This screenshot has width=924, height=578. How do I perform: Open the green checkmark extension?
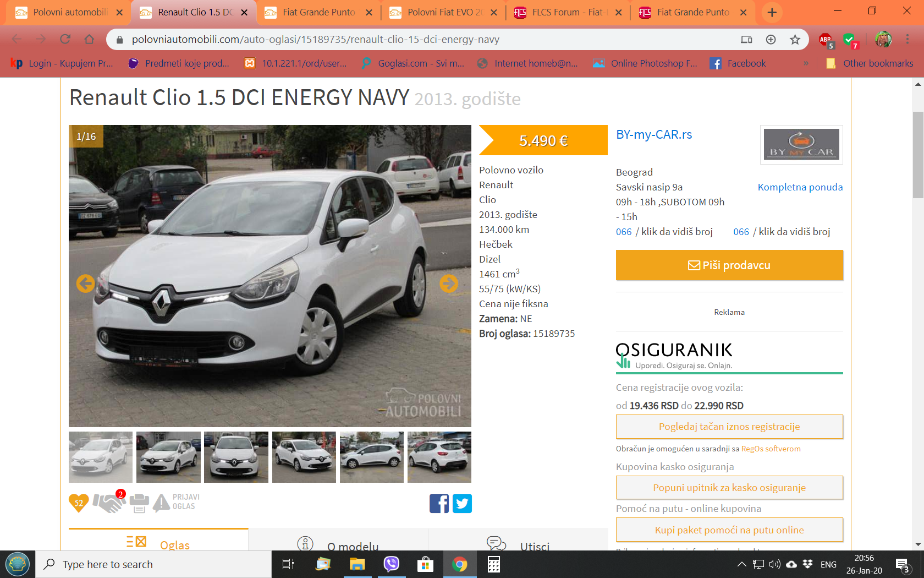click(850, 40)
